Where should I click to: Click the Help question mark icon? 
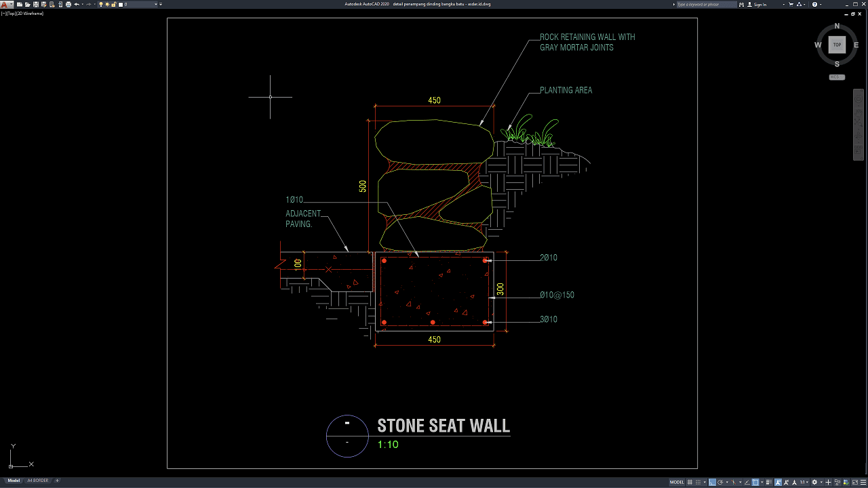pyautogui.click(x=814, y=4)
